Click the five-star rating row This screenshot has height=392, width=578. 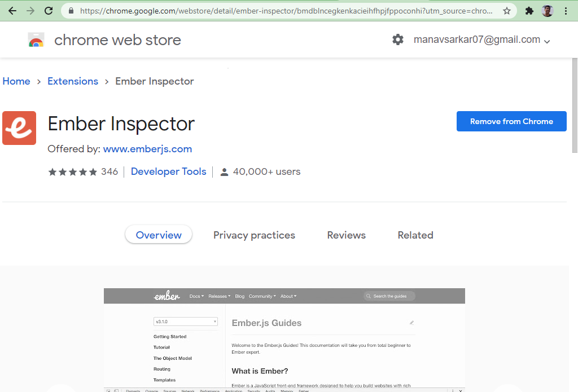(x=73, y=172)
